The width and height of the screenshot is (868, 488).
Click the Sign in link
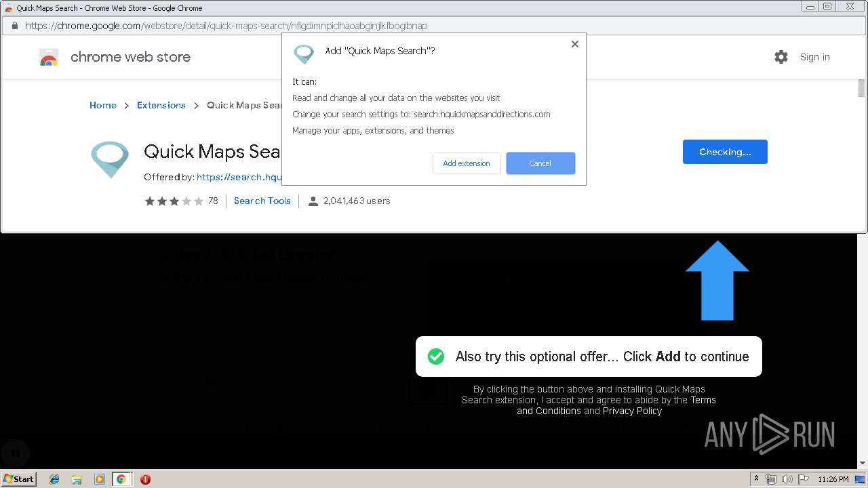[x=814, y=57]
